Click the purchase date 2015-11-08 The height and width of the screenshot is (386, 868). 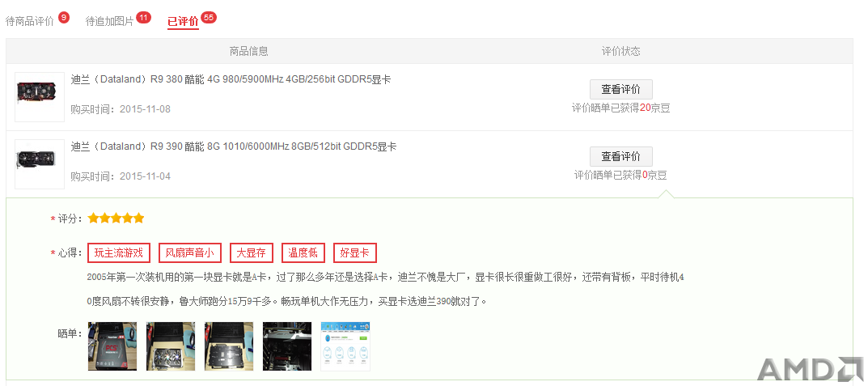point(145,109)
